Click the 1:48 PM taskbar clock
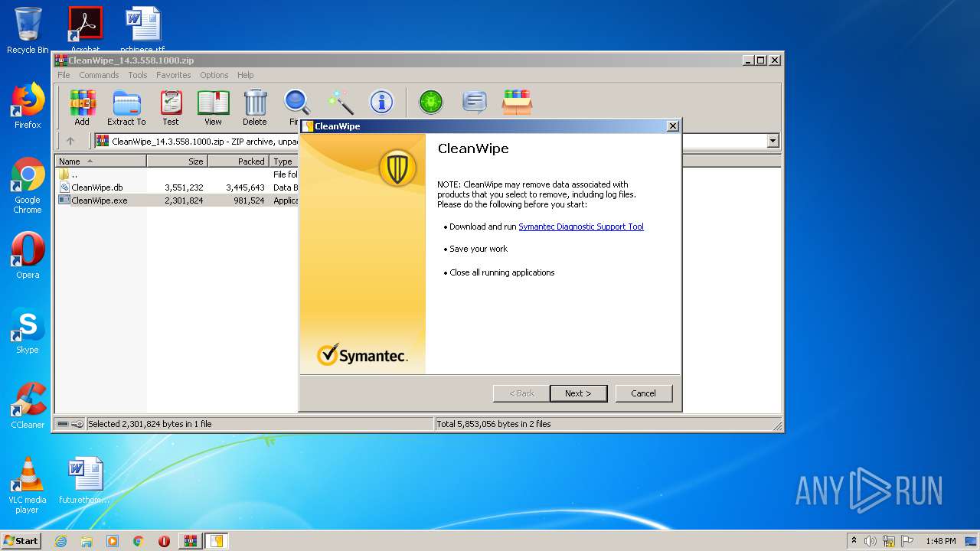 (x=940, y=541)
